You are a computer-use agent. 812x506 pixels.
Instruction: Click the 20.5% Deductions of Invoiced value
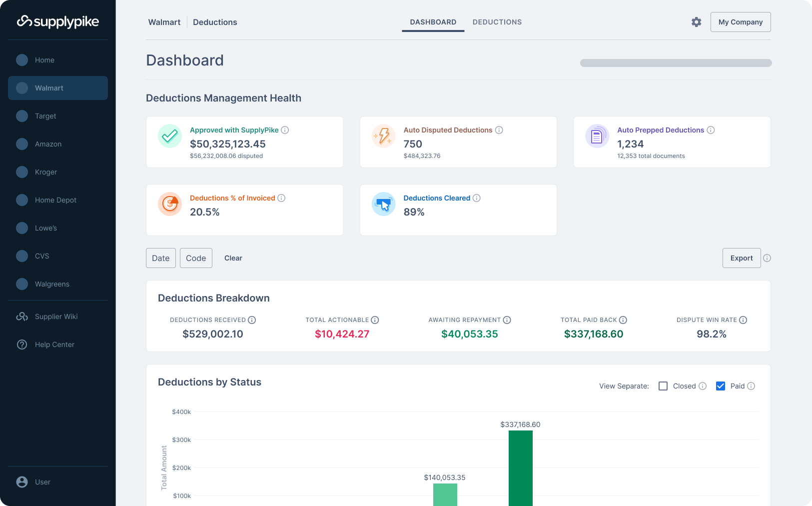point(205,212)
